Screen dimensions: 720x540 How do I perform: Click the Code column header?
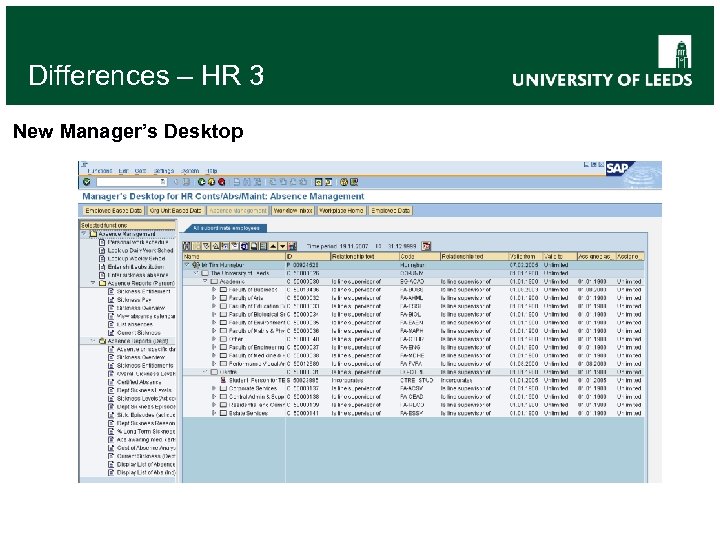click(x=419, y=257)
